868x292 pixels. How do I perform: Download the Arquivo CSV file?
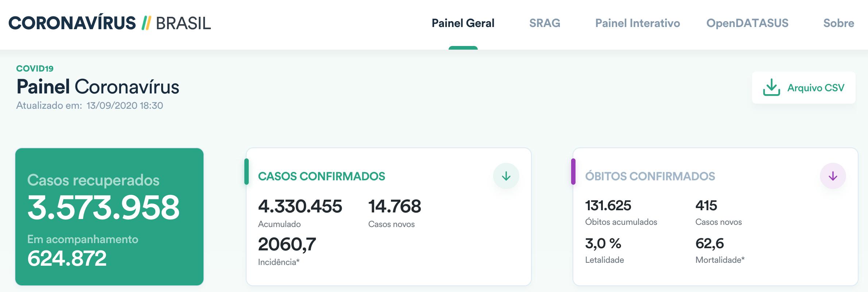[x=815, y=88]
